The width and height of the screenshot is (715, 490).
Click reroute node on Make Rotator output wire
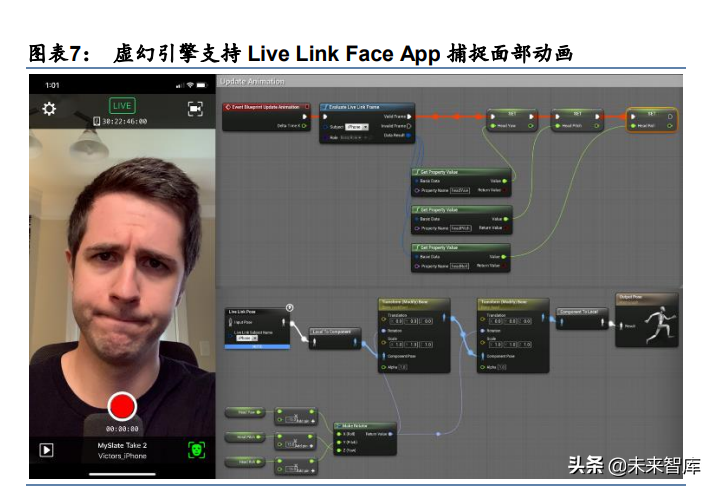[438, 434]
